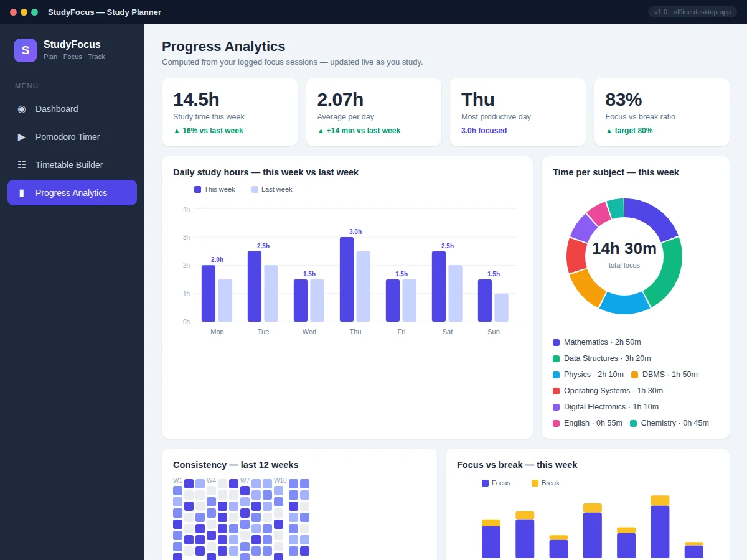Click the StudyFocus purple S logo
The width and height of the screenshot is (747, 560).
click(26, 50)
